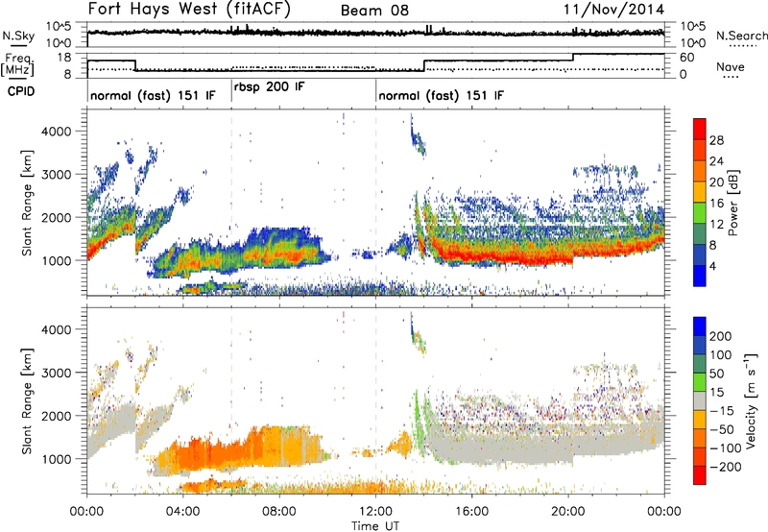This screenshot has height=532, width=768.
Task: Click the 'N.Search' legend label
Action: pyautogui.click(x=741, y=36)
